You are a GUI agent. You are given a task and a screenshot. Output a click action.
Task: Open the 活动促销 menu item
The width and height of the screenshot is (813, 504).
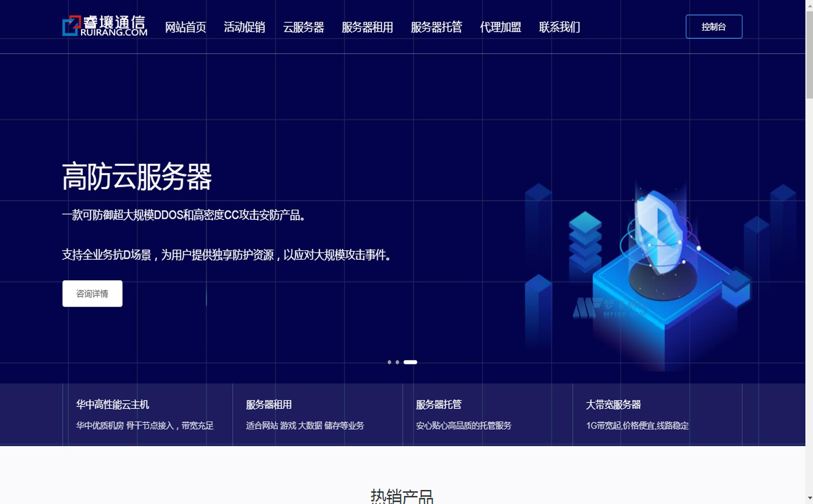point(245,28)
